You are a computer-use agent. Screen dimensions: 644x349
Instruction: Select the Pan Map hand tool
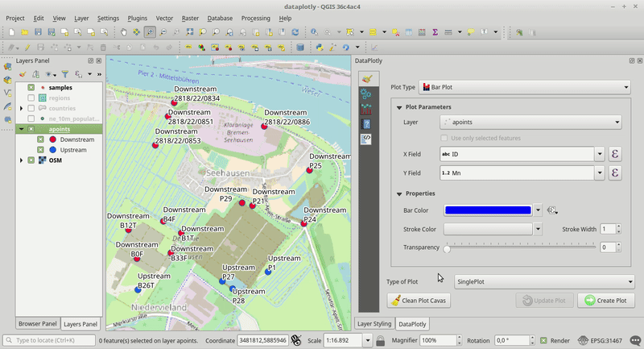coord(123,32)
